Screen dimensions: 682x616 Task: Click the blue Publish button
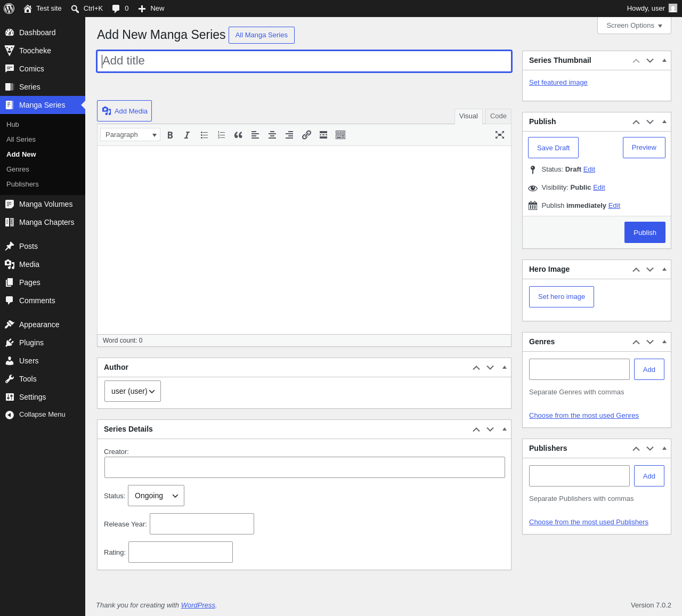[x=645, y=232]
